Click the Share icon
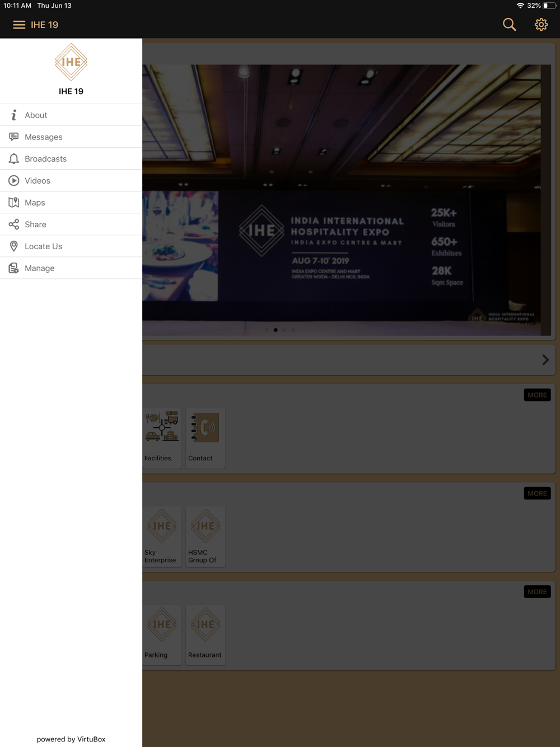The image size is (560, 747). click(14, 224)
